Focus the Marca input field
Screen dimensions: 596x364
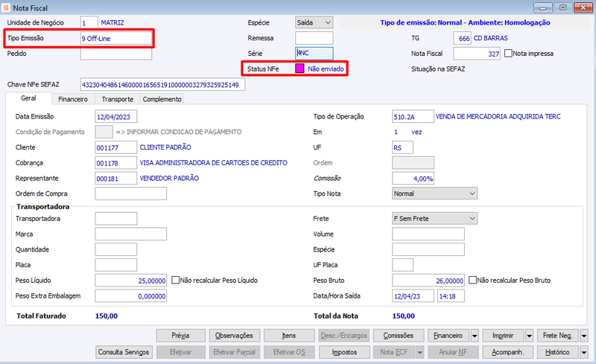[131, 234]
